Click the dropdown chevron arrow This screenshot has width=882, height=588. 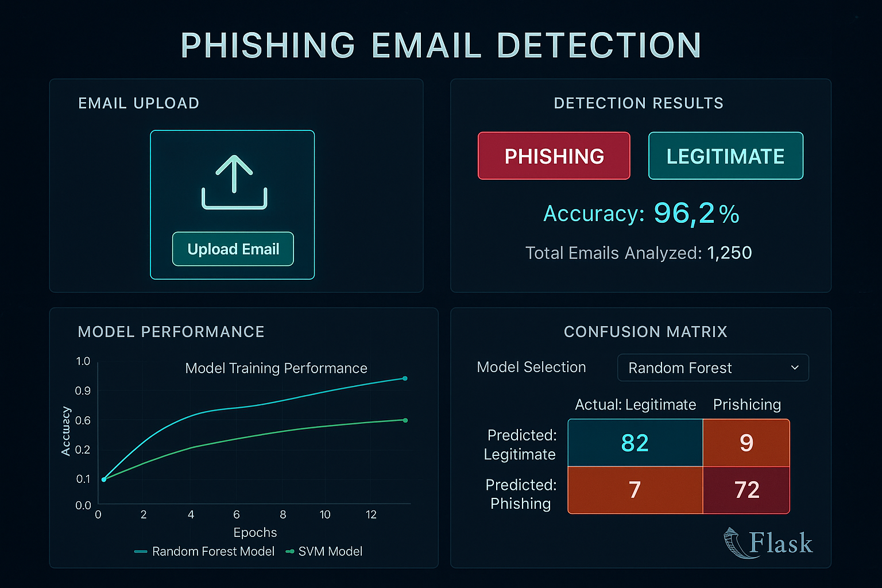coord(795,367)
